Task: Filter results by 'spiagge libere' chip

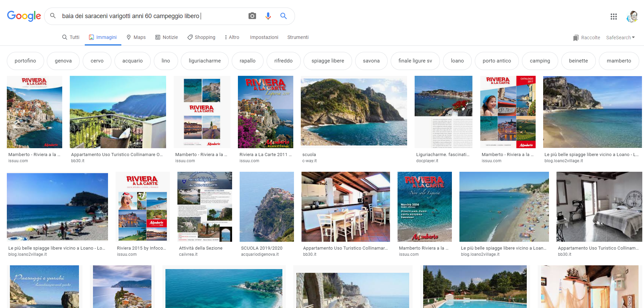Action: tap(327, 61)
